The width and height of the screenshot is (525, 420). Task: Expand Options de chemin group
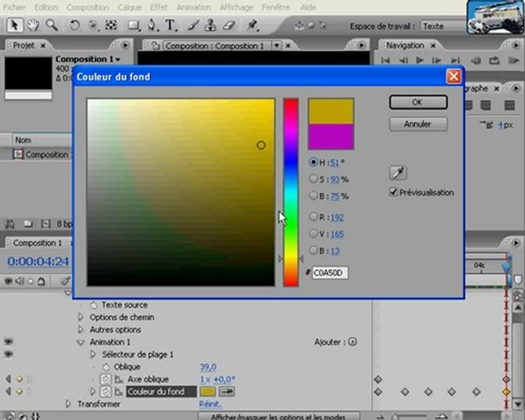coord(80,317)
